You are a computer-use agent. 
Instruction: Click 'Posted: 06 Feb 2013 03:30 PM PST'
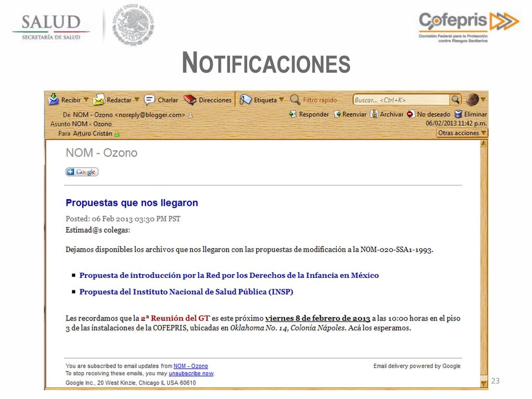123,219
